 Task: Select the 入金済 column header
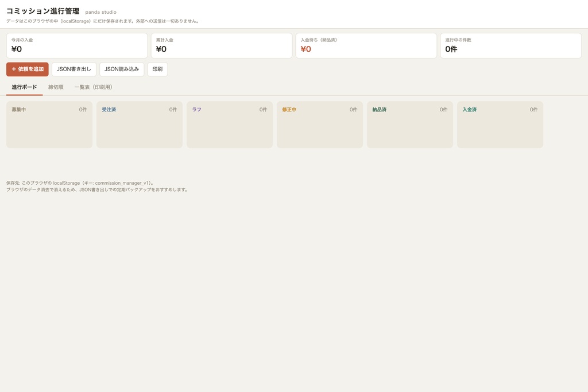[x=470, y=110]
